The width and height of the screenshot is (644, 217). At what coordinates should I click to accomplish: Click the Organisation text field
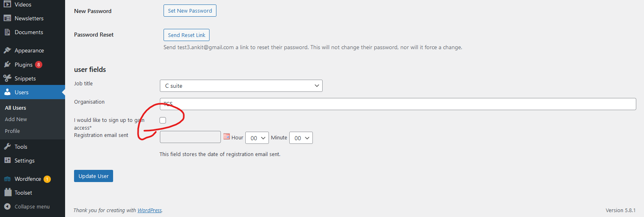point(398,104)
